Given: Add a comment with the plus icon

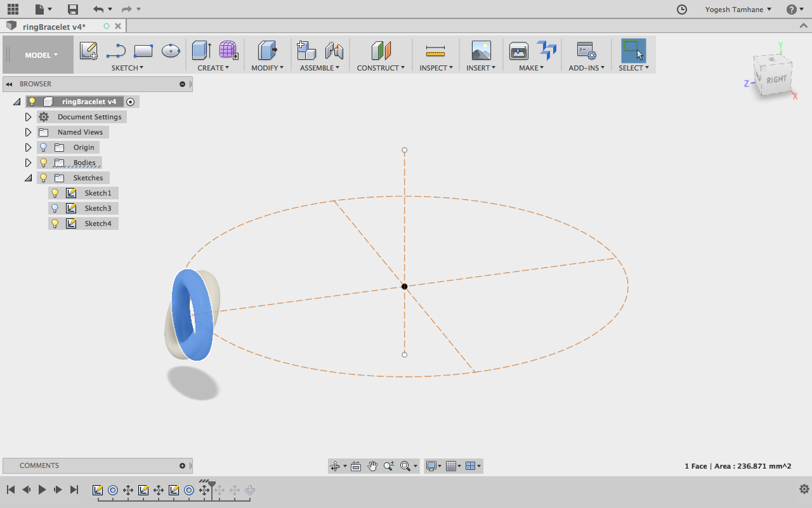Looking at the screenshot, I should coord(183,465).
